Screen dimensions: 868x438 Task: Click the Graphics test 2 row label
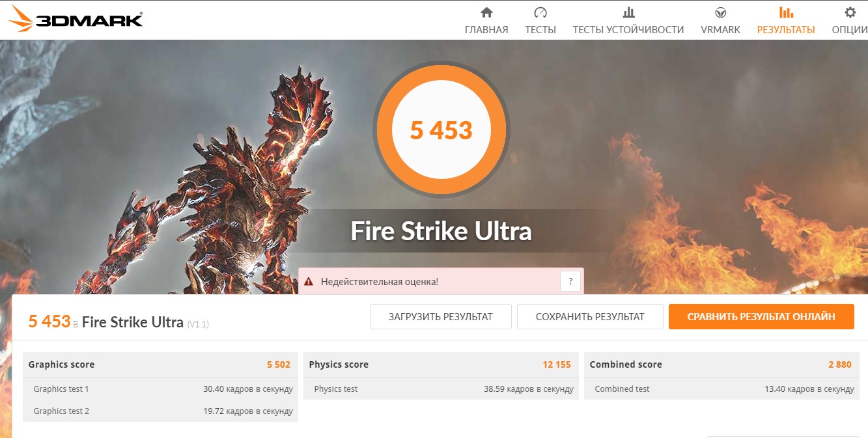[61, 411]
